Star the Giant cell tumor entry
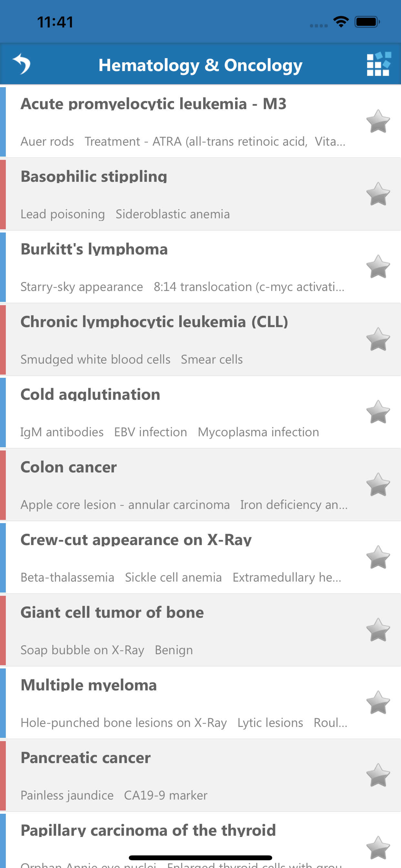Viewport: 401px width, 868px height. click(x=378, y=630)
